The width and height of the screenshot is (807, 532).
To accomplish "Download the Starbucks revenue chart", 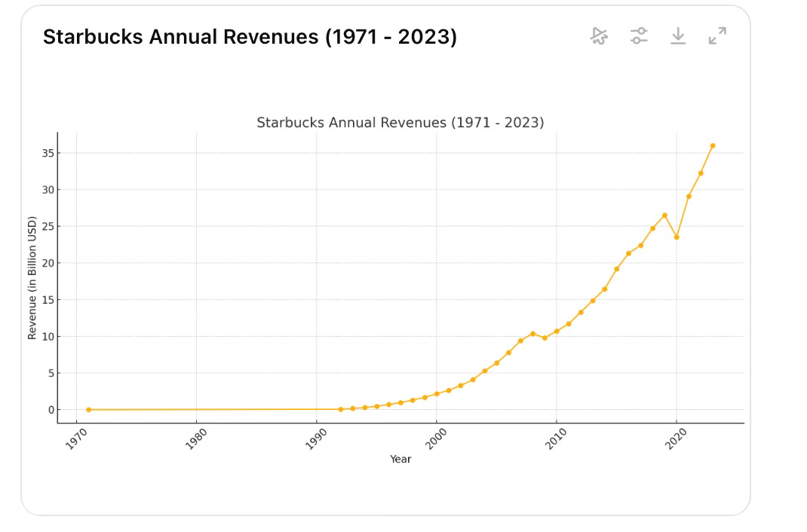I will tap(678, 36).
